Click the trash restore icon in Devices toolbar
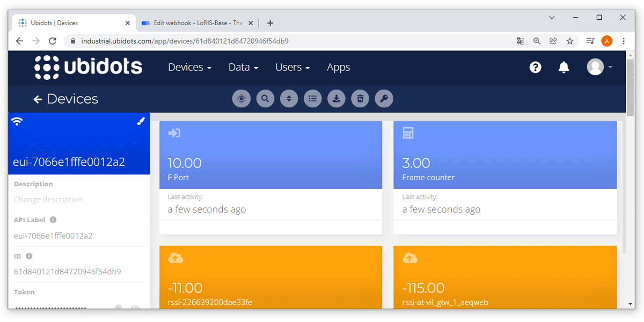 (360, 99)
